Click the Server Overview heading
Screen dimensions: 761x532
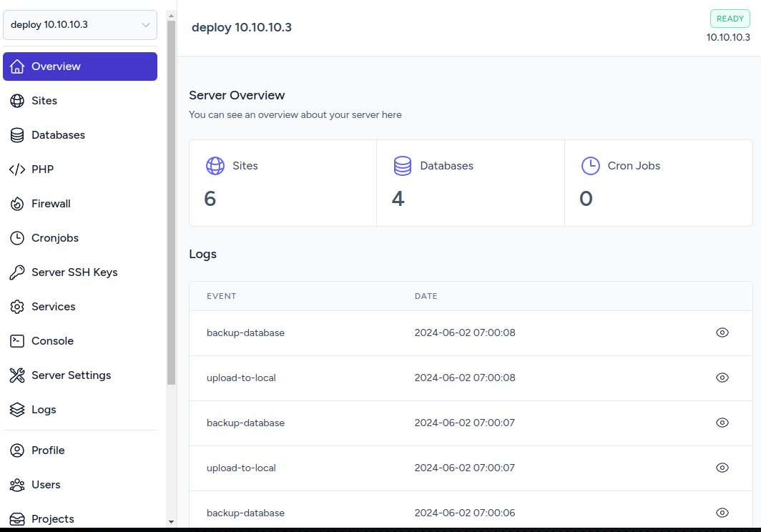237,95
